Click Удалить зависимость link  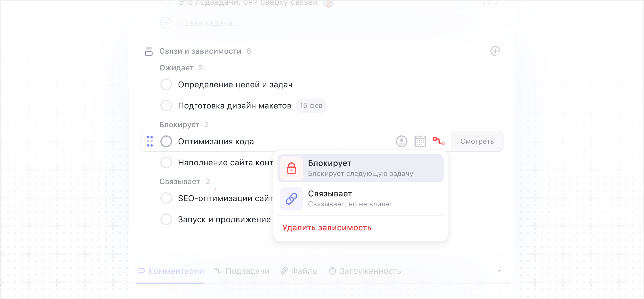click(327, 228)
